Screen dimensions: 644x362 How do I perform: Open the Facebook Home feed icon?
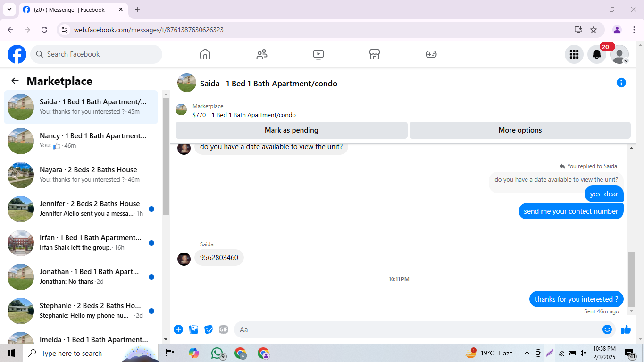[205, 54]
